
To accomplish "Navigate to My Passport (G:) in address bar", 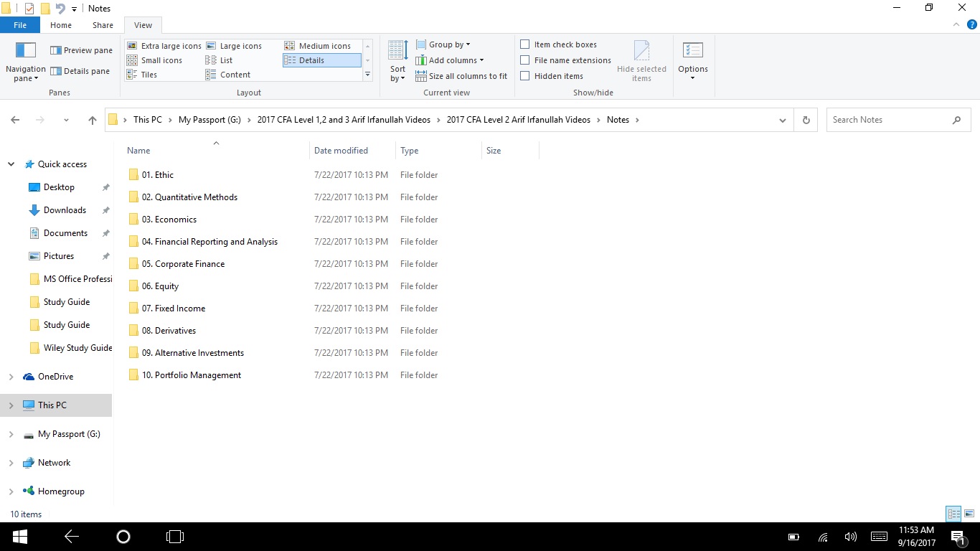I will click(209, 120).
